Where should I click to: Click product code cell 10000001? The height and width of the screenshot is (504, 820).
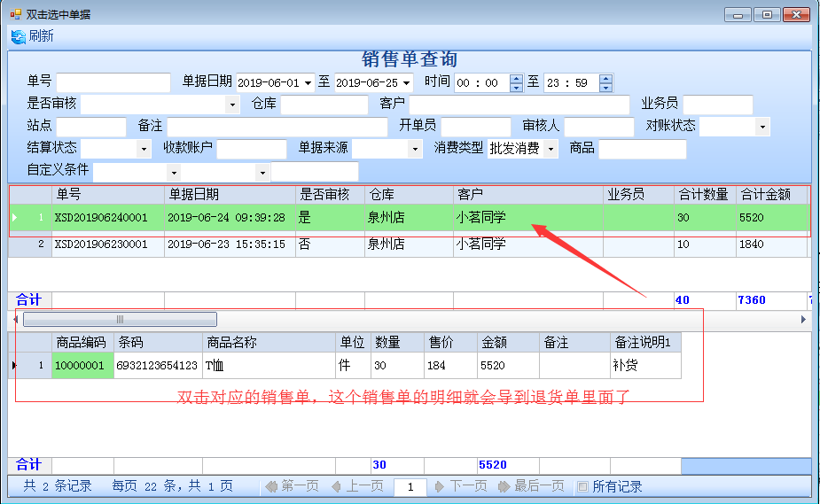click(82, 366)
